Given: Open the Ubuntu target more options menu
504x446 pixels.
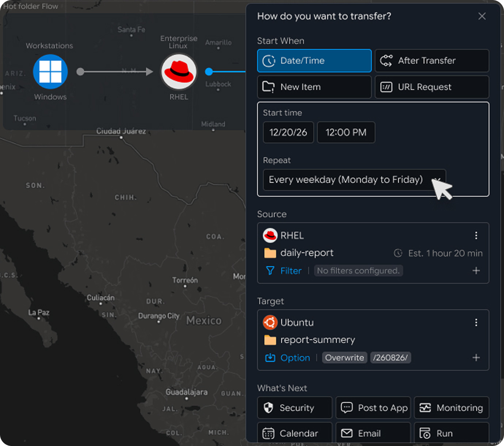Looking at the screenshot, I should pos(476,322).
